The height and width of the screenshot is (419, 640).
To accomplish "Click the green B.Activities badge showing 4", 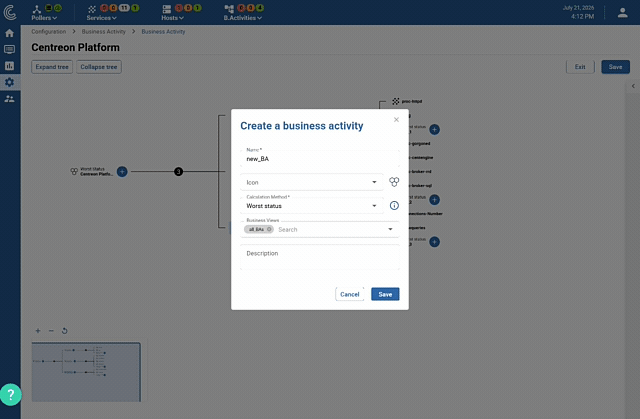I will click(x=260, y=8).
